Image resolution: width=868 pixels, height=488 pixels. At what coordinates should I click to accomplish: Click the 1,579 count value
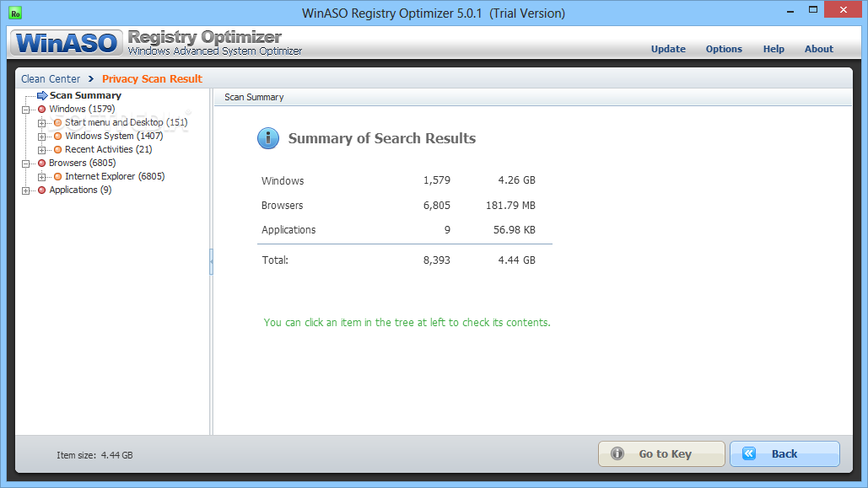click(x=437, y=180)
